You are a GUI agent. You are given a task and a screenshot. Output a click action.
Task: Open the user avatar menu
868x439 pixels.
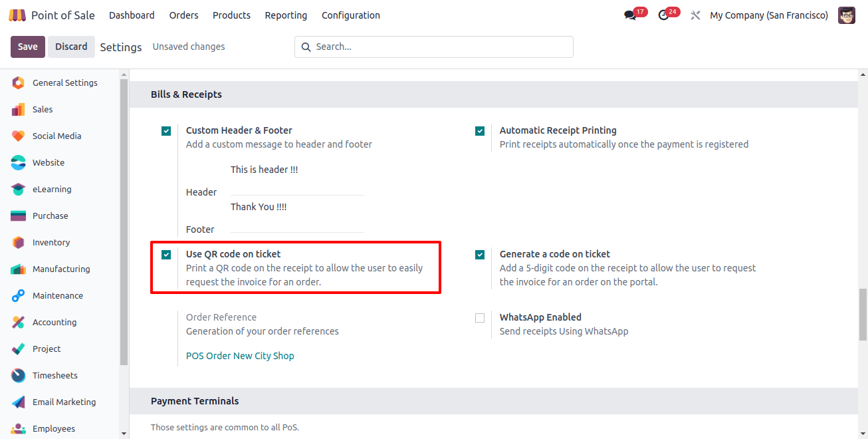click(847, 15)
